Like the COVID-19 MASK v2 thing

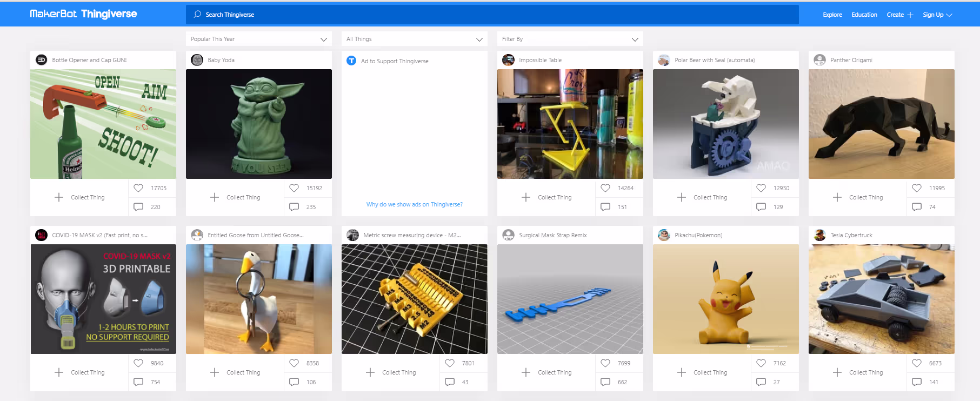click(x=138, y=363)
